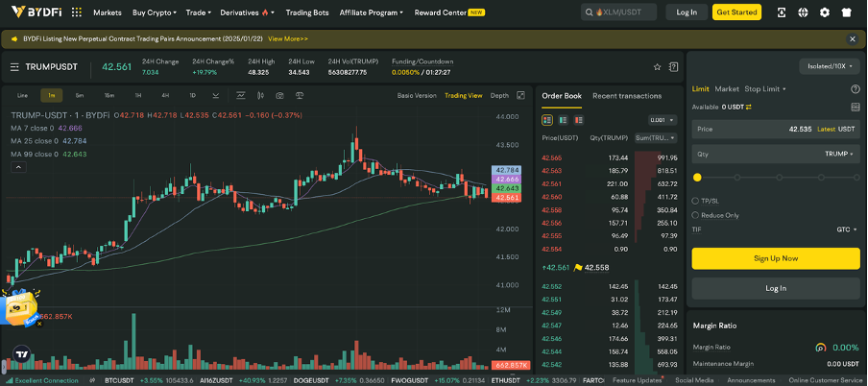Click Log In in the top bar
The image size is (868, 386).
(x=687, y=12)
